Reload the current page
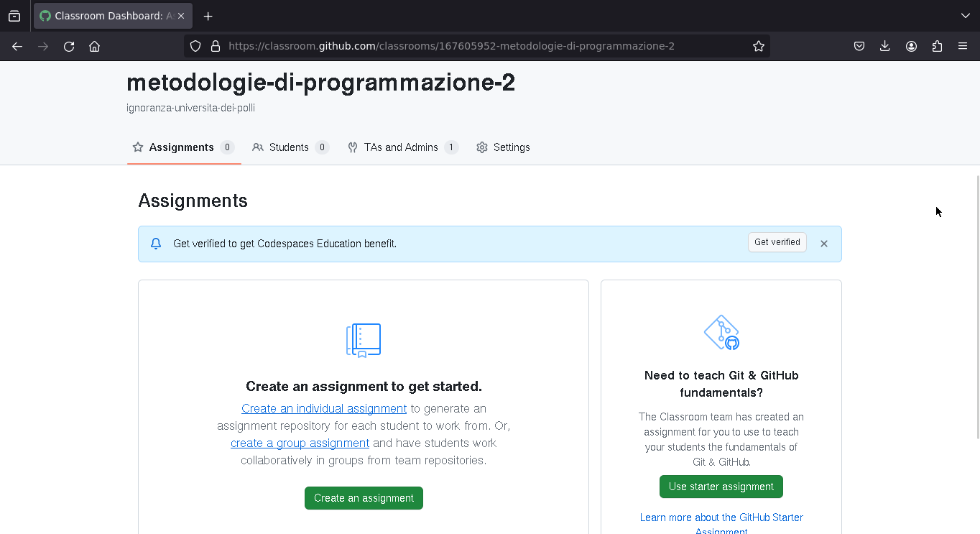Viewport: 980px width, 534px height. [x=69, y=46]
